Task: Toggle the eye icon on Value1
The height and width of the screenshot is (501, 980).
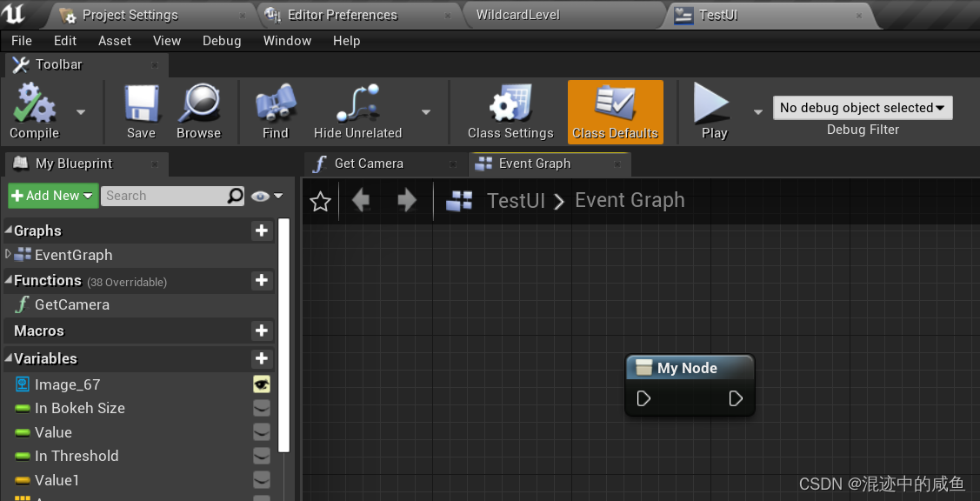Action: tap(262, 479)
